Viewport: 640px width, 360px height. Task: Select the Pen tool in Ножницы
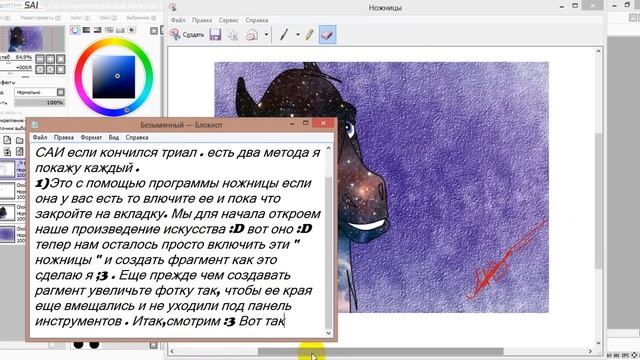tap(284, 35)
